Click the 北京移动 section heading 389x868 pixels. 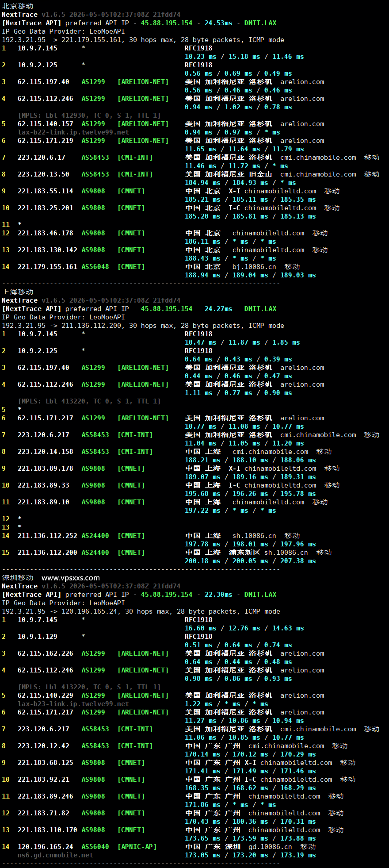(18, 6)
